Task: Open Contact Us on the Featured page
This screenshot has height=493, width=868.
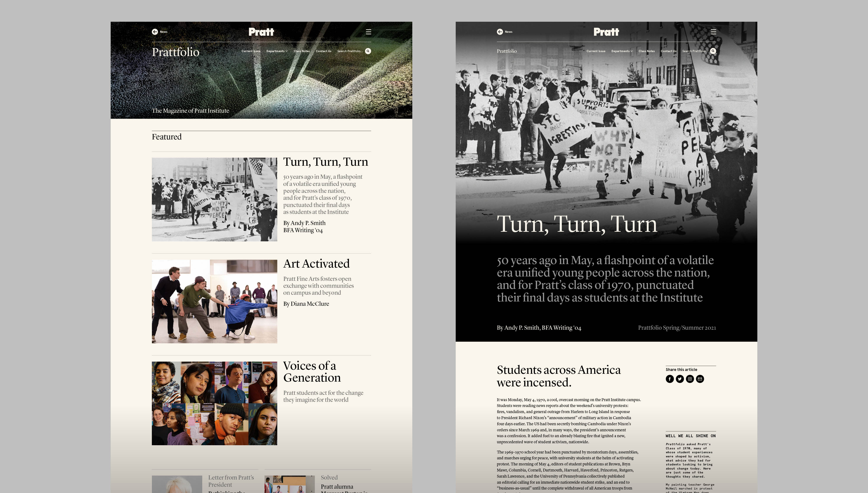Action: point(323,51)
